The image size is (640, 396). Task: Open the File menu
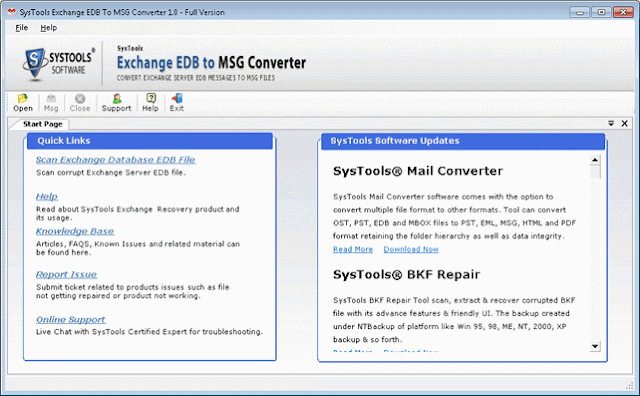[x=22, y=28]
